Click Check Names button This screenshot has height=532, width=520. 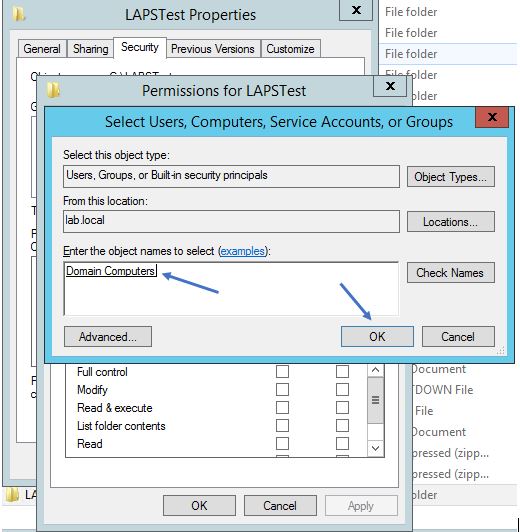click(x=450, y=272)
